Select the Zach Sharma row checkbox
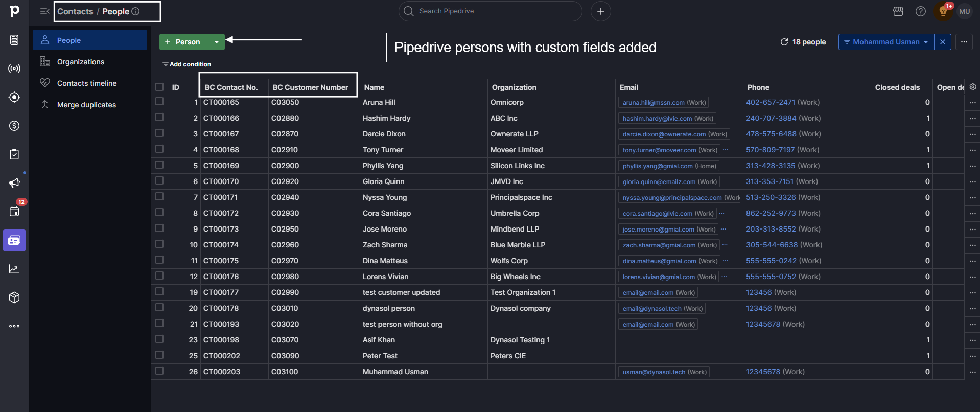 click(x=159, y=245)
